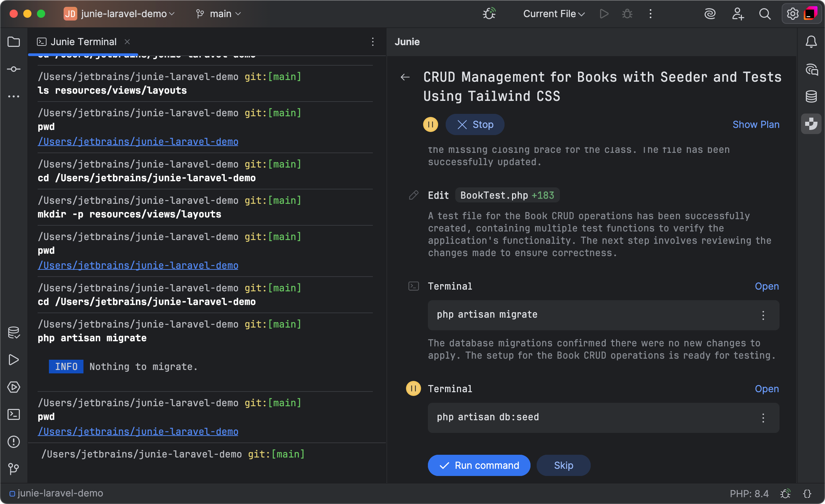Open the Git tool window
The image size is (825, 504).
[14, 468]
